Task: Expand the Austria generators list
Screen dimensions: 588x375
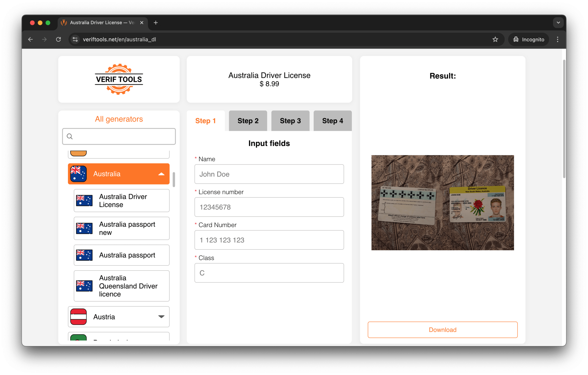Action: coord(161,317)
